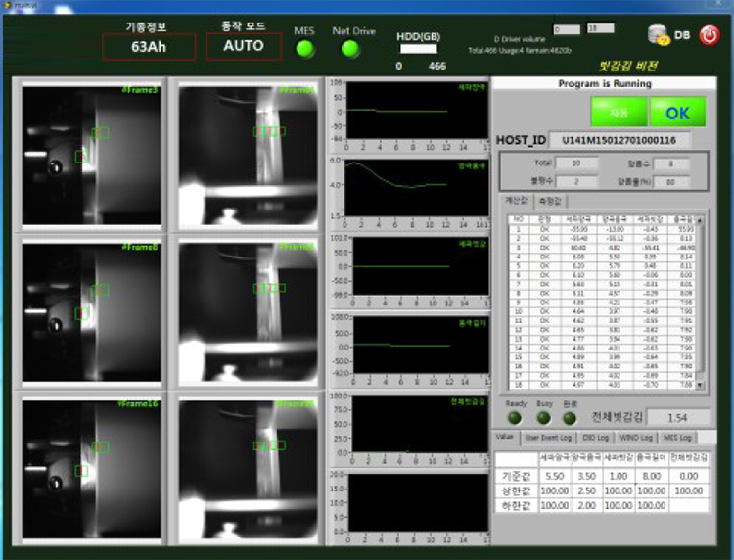Select row 5 in the results table
The height and width of the screenshot is (560, 734).
[x=603, y=265]
